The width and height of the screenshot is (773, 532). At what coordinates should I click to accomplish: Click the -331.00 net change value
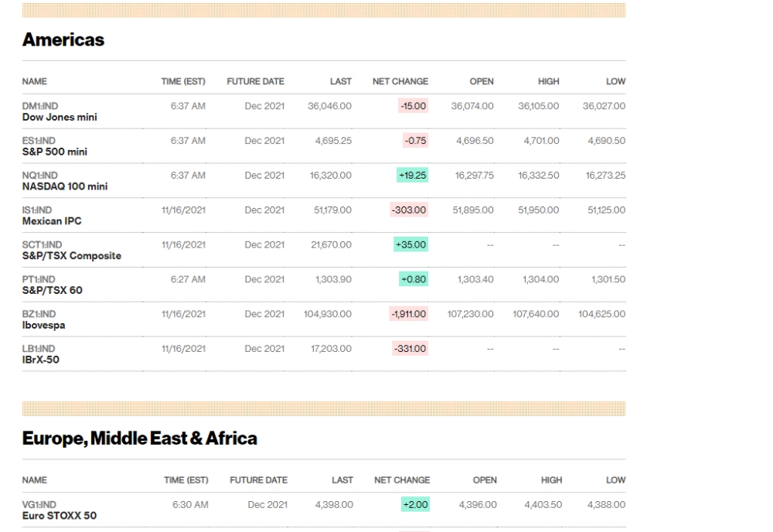[x=410, y=349]
